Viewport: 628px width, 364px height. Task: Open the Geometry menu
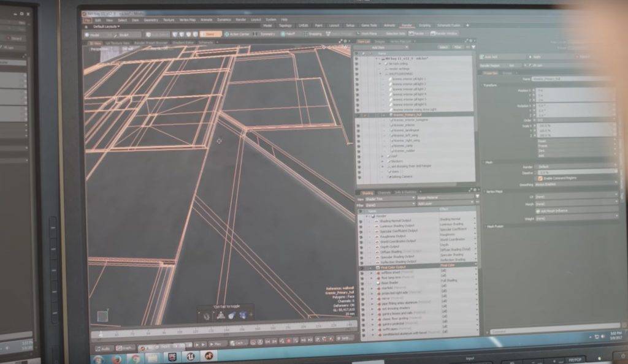[151, 20]
